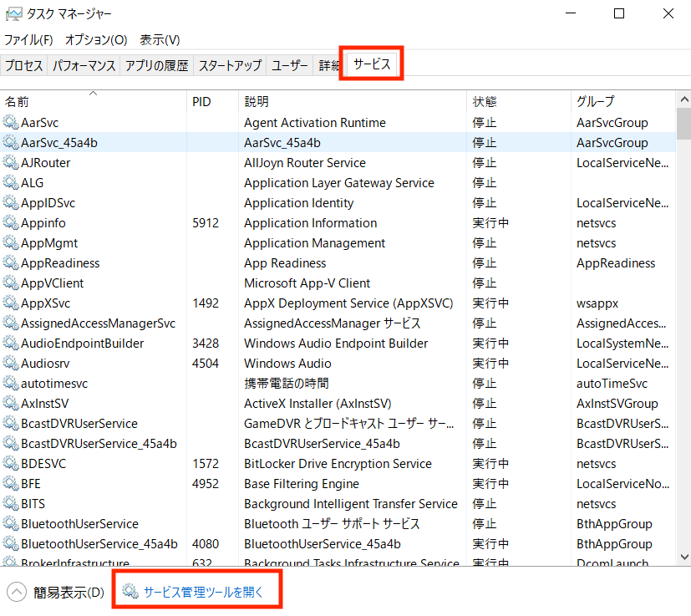The width and height of the screenshot is (691, 616).
Task: Sort services by the 状態 column header
Action: [501, 101]
